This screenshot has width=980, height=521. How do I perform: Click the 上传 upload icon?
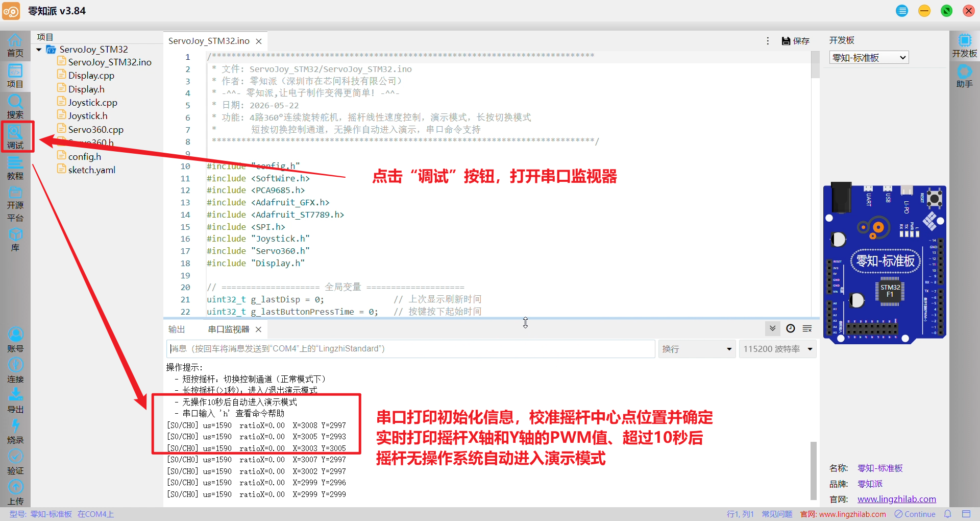pos(15,493)
